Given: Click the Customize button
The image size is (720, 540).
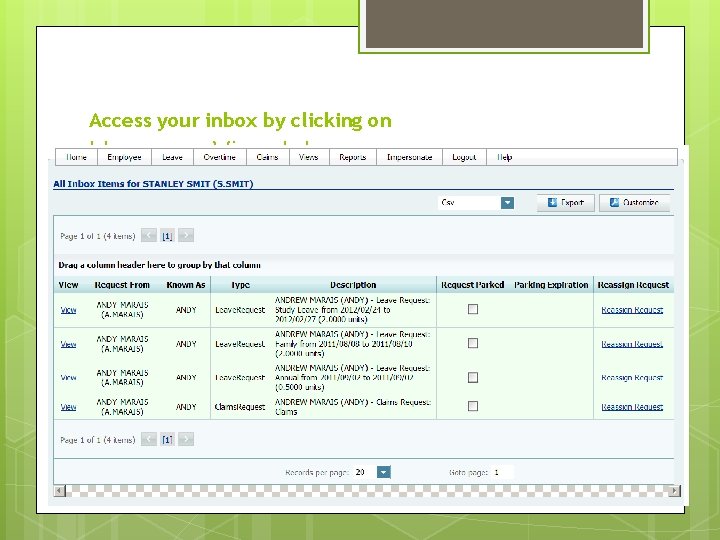Looking at the screenshot, I should (x=635, y=202).
